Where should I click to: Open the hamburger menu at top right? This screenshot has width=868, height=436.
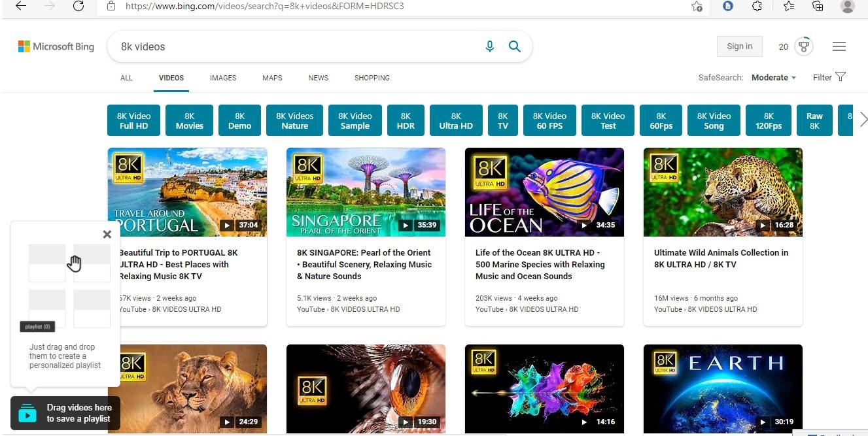(x=839, y=46)
